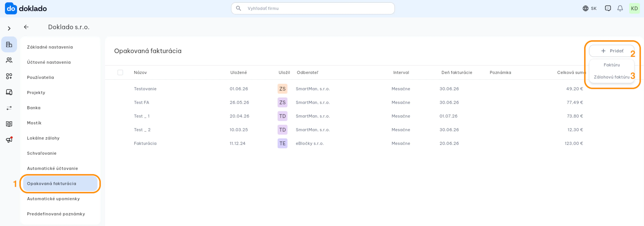
Task: Click the 20.06.26 billing date
Action: pyautogui.click(x=449, y=144)
